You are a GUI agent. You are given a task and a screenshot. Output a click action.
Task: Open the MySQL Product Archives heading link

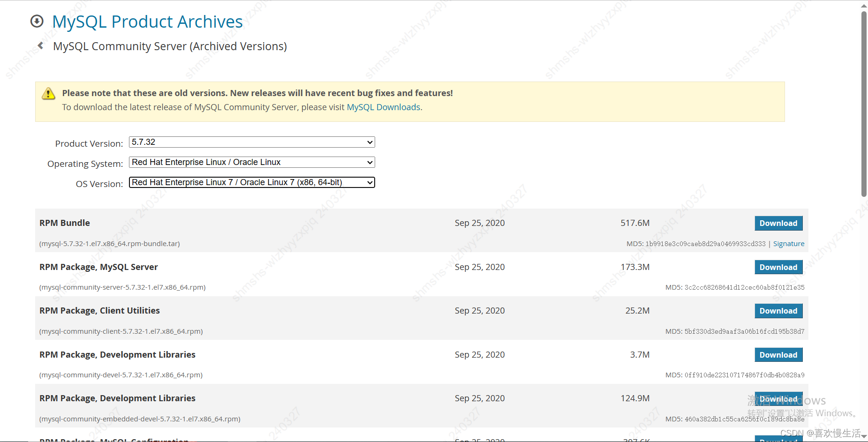coord(147,22)
